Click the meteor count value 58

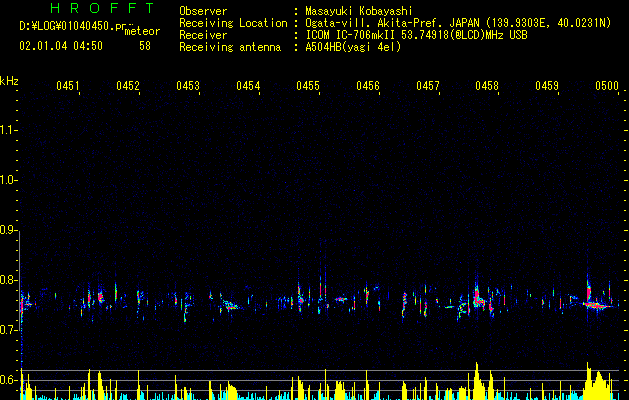point(145,46)
